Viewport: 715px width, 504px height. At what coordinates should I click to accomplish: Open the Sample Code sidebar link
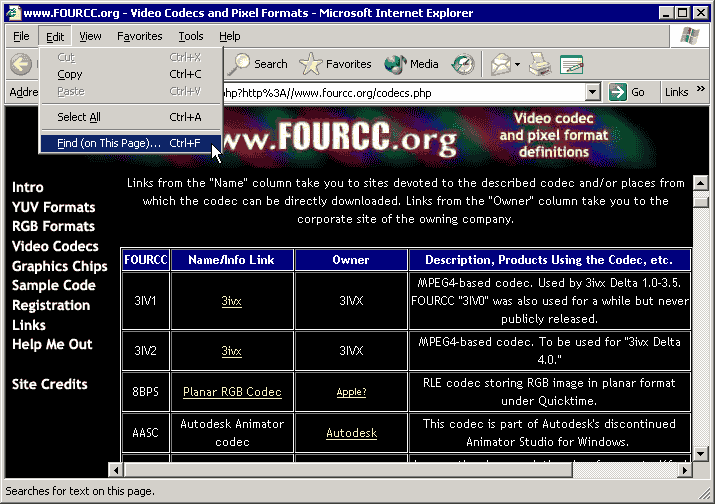tap(54, 286)
